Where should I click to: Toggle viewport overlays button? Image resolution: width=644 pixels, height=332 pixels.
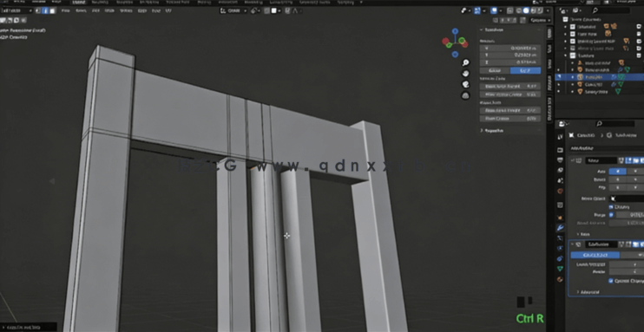pos(495,10)
